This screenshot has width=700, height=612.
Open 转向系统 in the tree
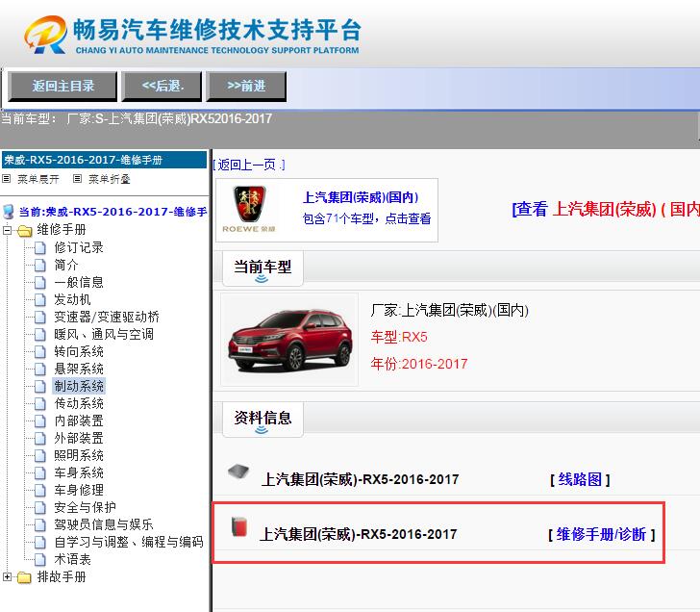click(79, 351)
